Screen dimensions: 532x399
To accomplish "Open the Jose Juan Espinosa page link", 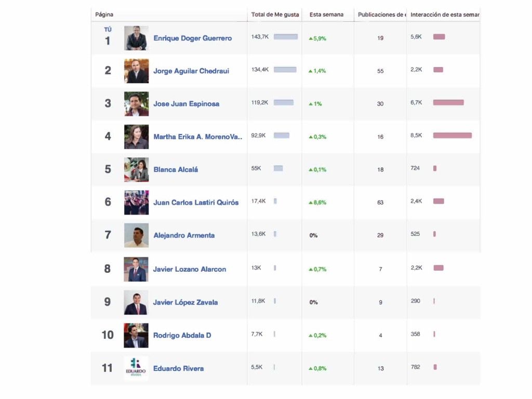I will (x=187, y=104).
